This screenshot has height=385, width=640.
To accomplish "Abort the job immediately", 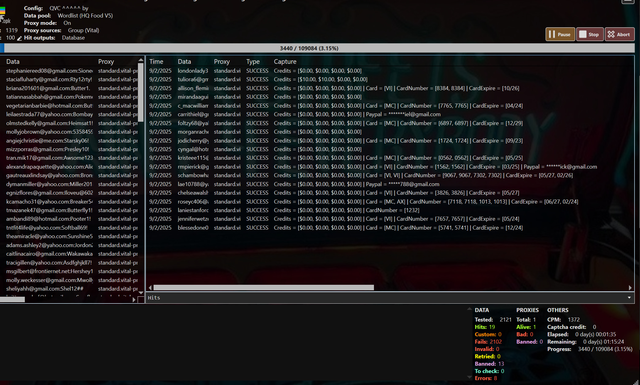I will point(620,34).
